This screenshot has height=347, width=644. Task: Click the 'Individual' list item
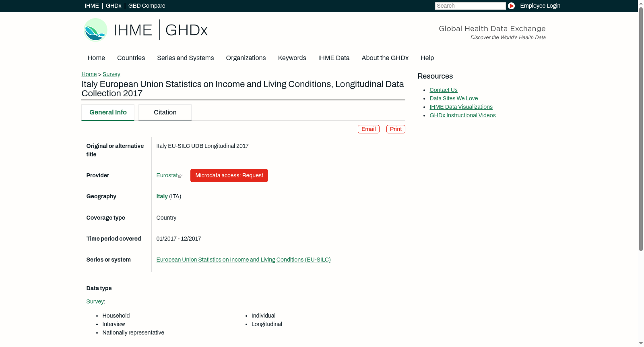point(264,316)
